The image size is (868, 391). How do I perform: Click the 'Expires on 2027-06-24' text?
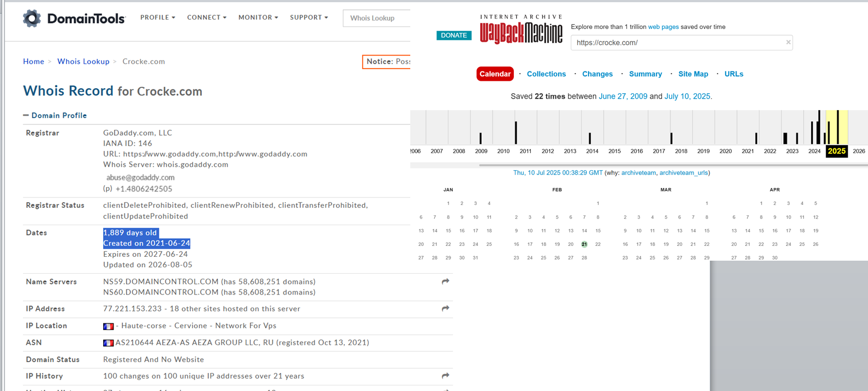tap(146, 254)
